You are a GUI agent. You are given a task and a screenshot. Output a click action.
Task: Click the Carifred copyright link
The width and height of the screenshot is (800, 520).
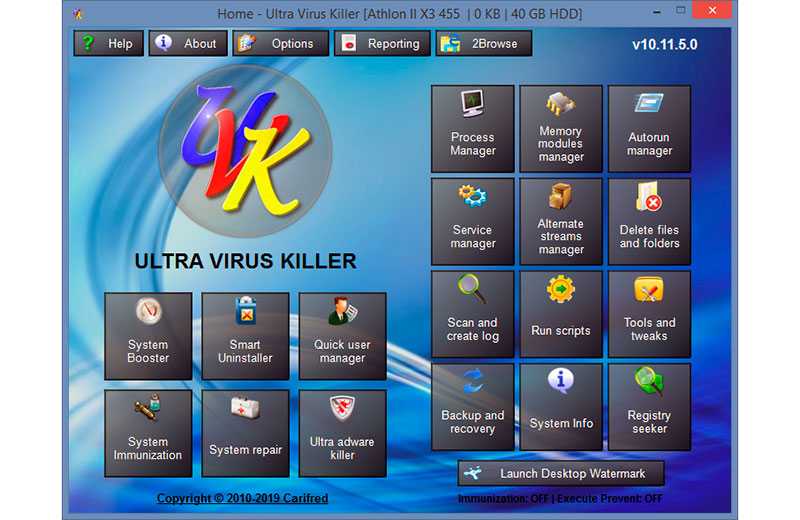pyautogui.click(x=242, y=498)
